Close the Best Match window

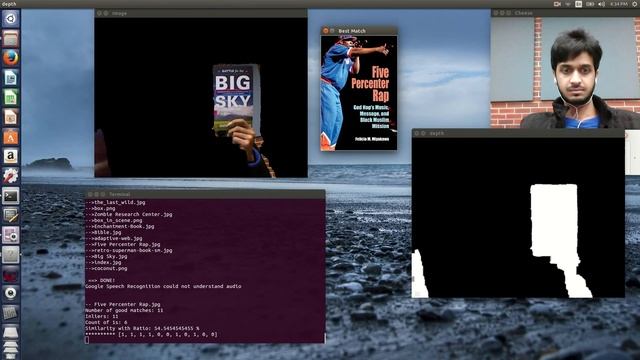[x=326, y=31]
